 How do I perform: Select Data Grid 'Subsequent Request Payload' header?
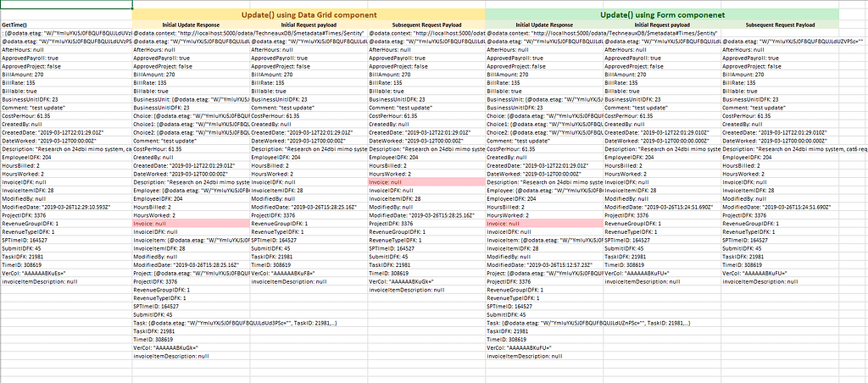[426, 25]
